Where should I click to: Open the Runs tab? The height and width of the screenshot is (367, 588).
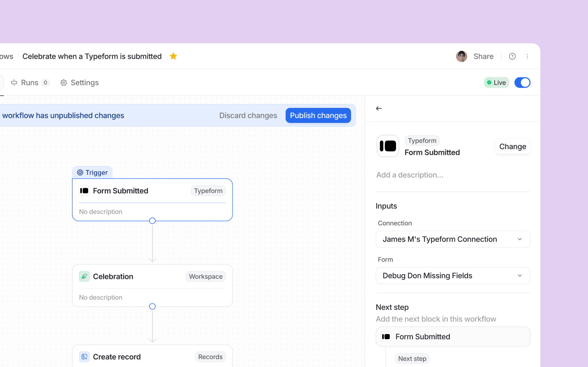[x=30, y=83]
